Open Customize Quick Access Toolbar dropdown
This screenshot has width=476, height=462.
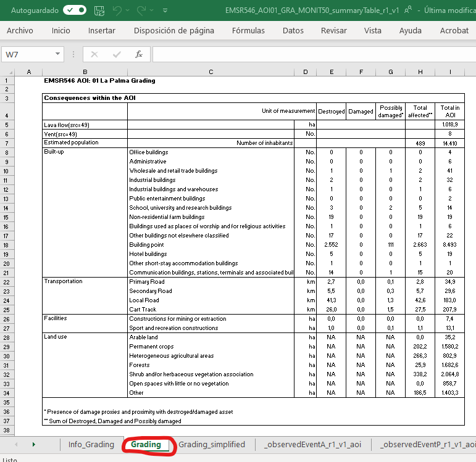[x=165, y=10]
